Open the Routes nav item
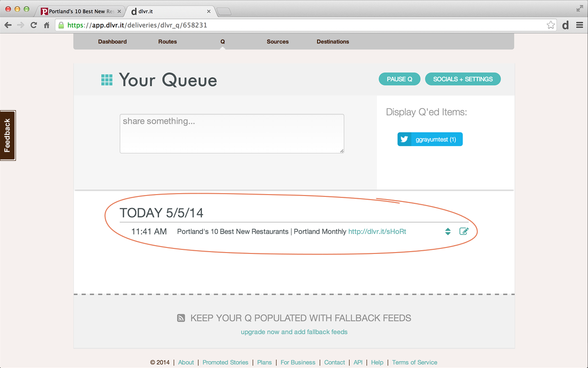 click(168, 41)
